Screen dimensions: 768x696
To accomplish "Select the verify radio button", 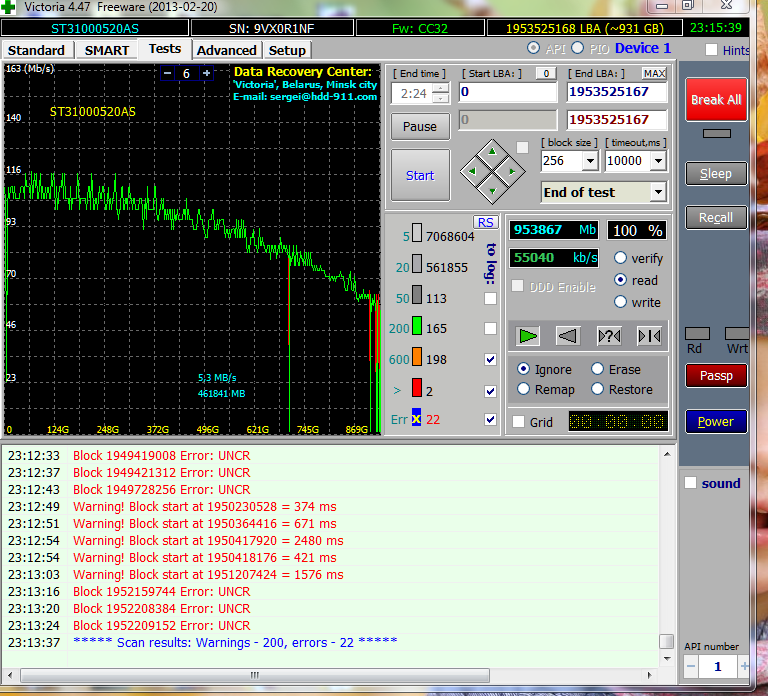I will pos(621,258).
